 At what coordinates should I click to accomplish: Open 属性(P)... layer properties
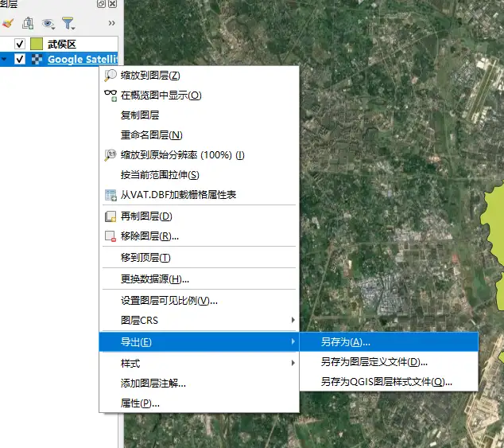(140, 403)
